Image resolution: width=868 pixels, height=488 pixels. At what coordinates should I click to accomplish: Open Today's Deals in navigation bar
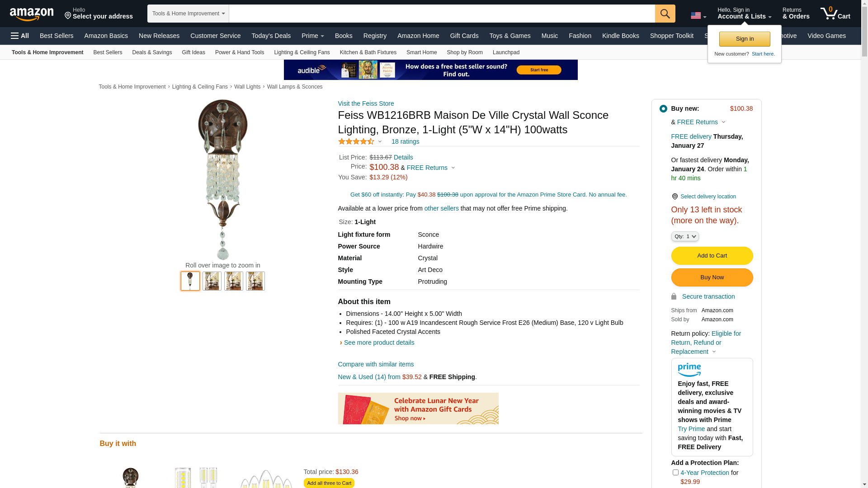pyautogui.click(x=271, y=36)
